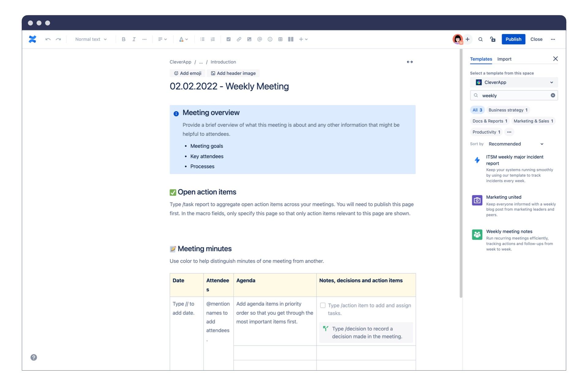Select the Import tab
The image size is (588, 385).
[504, 59]
